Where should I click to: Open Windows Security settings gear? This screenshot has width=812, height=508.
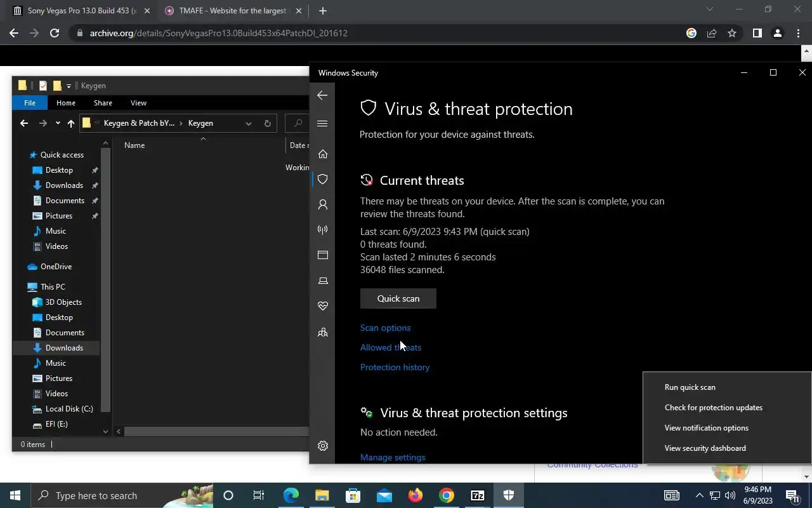[323, 446]
